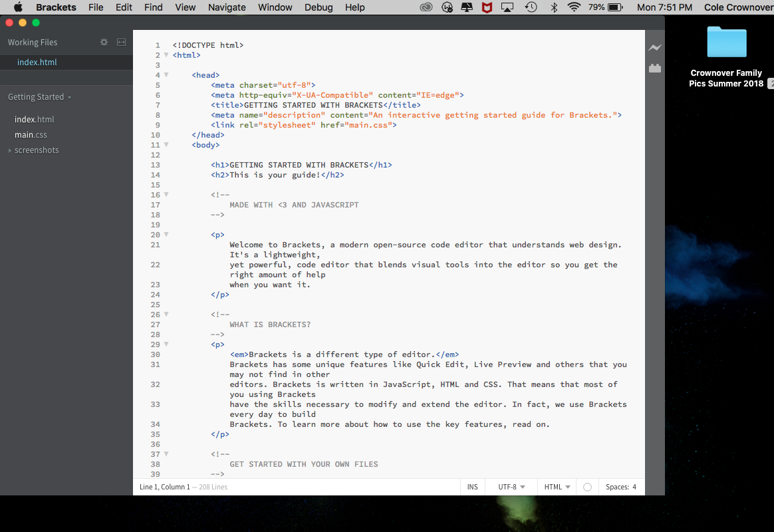Viewport: 774px width, 532px height.
Task: Click the Mon 7:51 PM clock
Action: coord(664,7)
